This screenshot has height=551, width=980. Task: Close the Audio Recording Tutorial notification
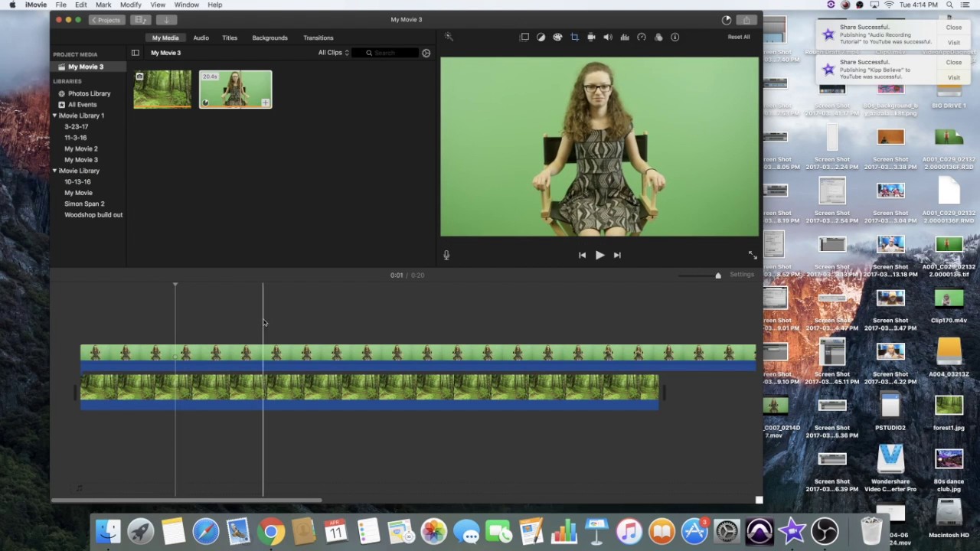click(x=953, y=28)
